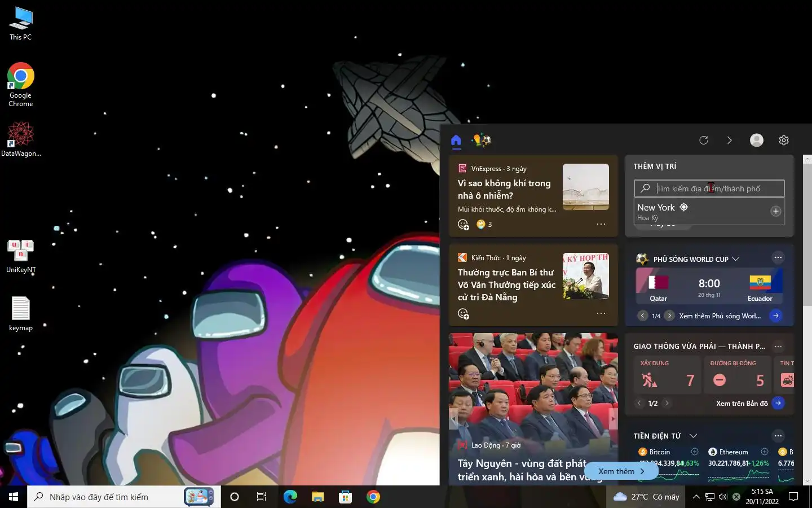Open volume control in system tray
The image size is (812, 508).
[x=723, y=497]
